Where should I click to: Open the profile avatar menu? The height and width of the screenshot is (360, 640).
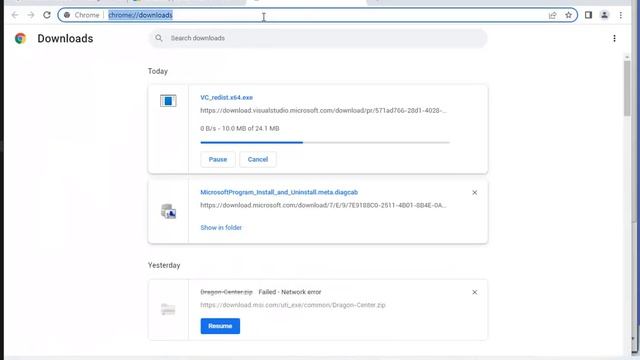604,15
